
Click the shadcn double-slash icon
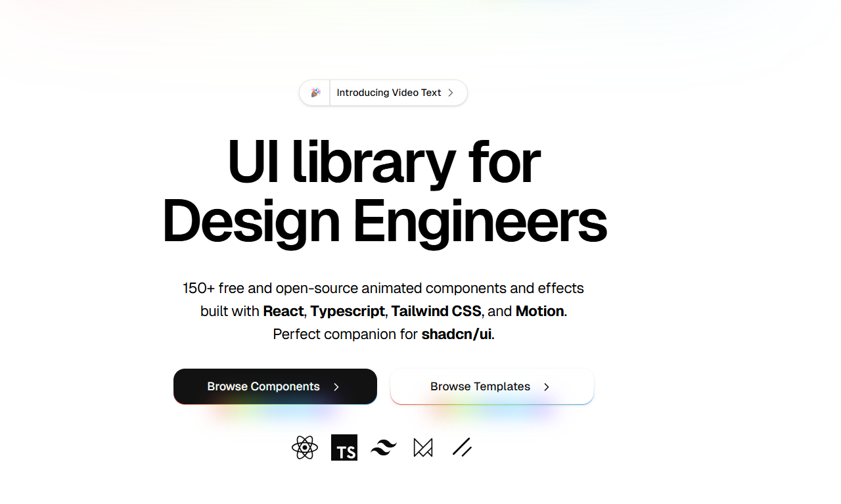[463, 447]
